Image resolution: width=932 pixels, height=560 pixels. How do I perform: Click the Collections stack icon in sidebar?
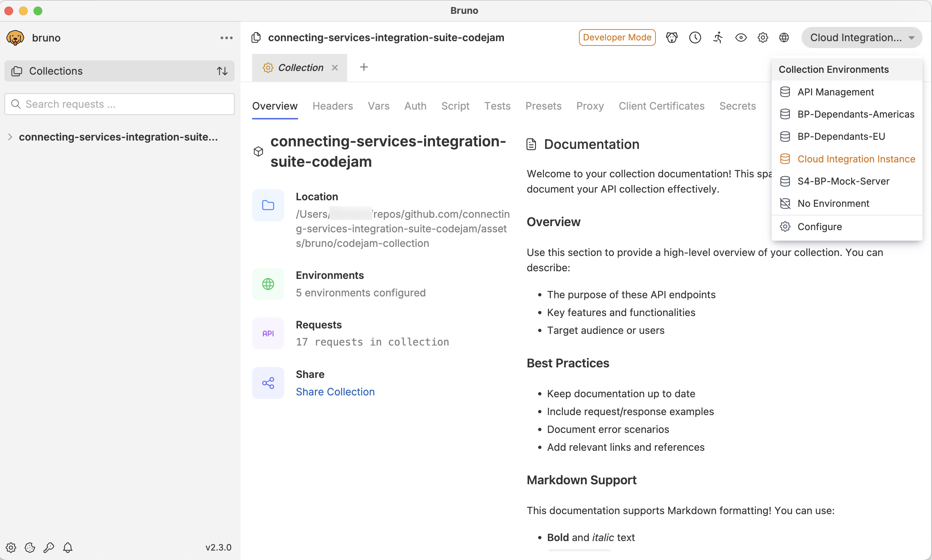(x=17, y=71)
